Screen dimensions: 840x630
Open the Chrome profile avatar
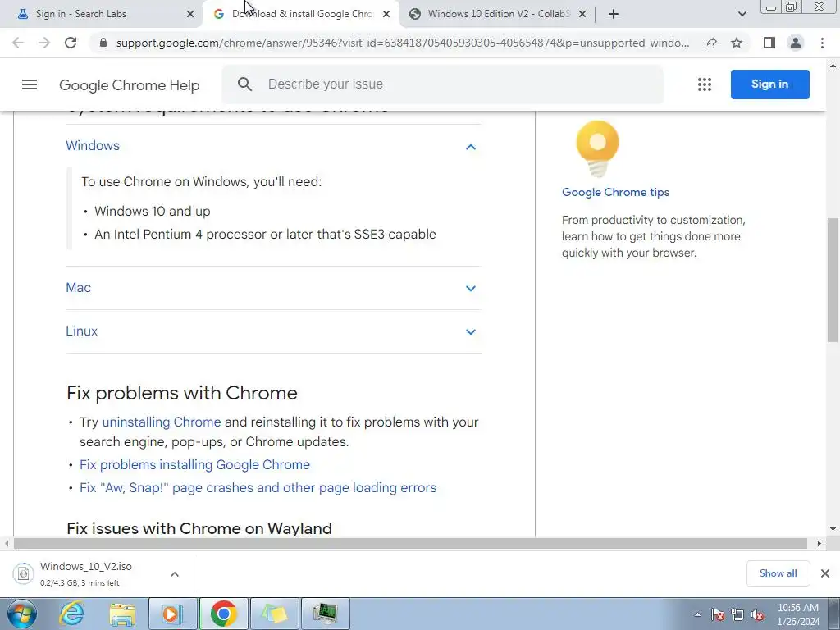tap(796, 43)
